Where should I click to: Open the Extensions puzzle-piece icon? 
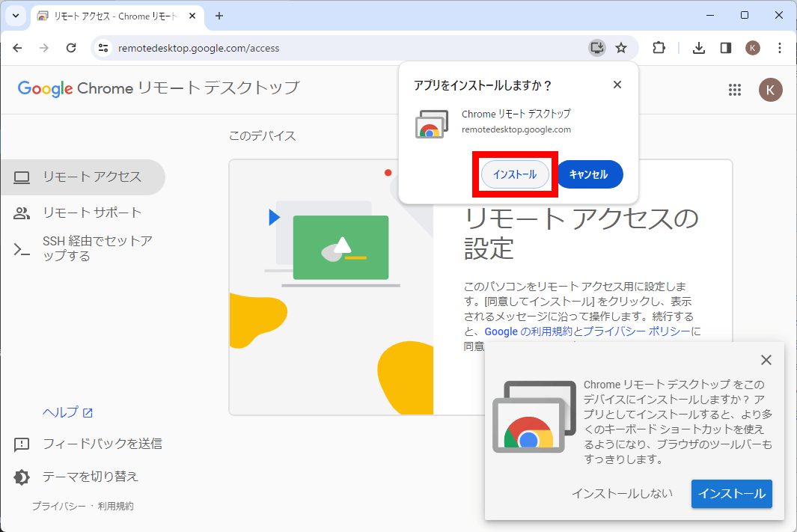click(x=659, y=47)
